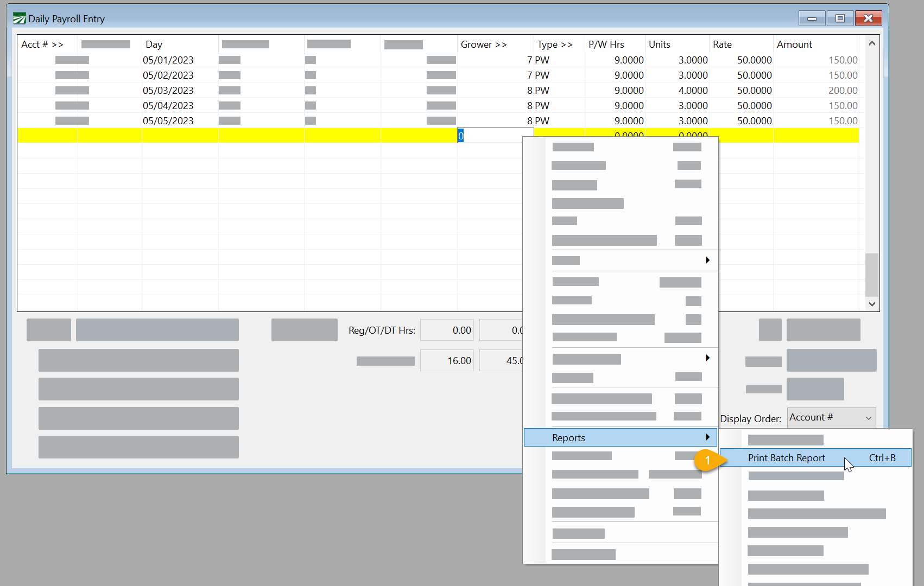Open the Acct # >> column lookup header

point(42,44)
